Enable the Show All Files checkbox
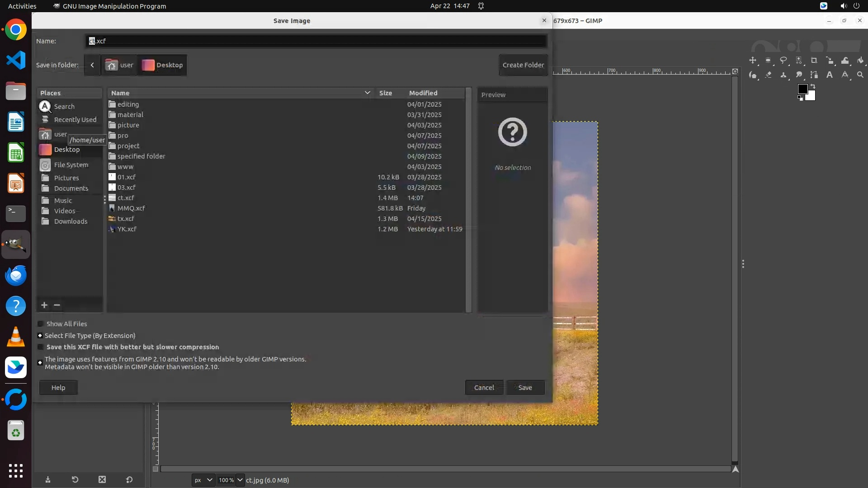 [x=40, y=324]
